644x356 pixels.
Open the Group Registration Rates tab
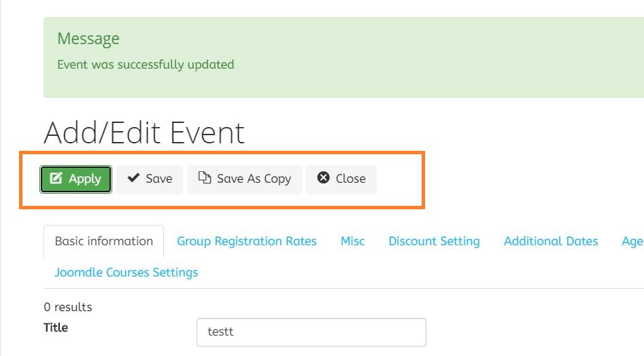247,241
